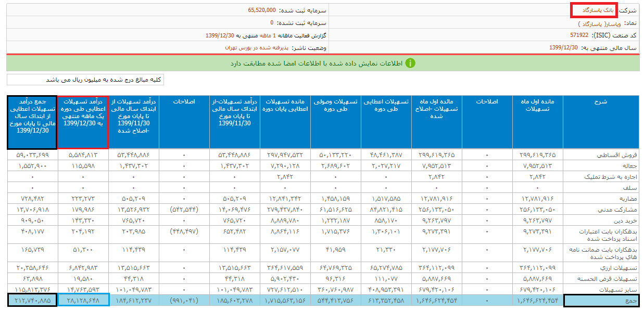Select the مضاربه row label
644x311 pixels.
(x=627, y=198)
